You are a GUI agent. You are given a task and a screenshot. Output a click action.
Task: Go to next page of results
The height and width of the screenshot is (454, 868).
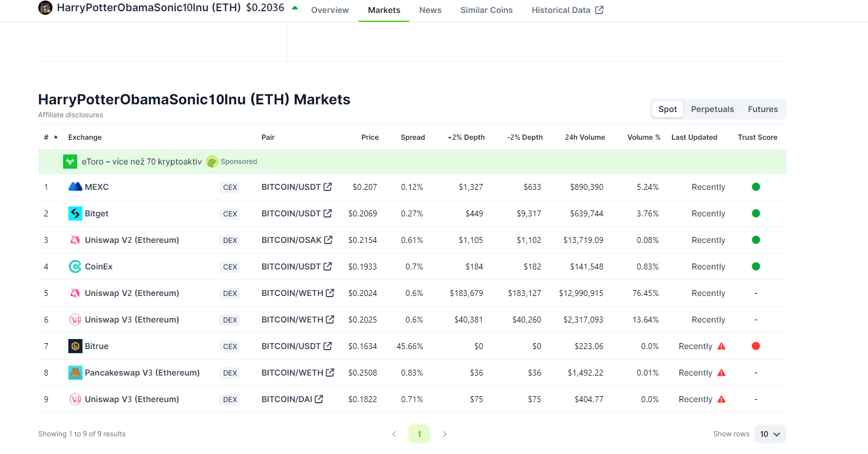pos(445,434)
